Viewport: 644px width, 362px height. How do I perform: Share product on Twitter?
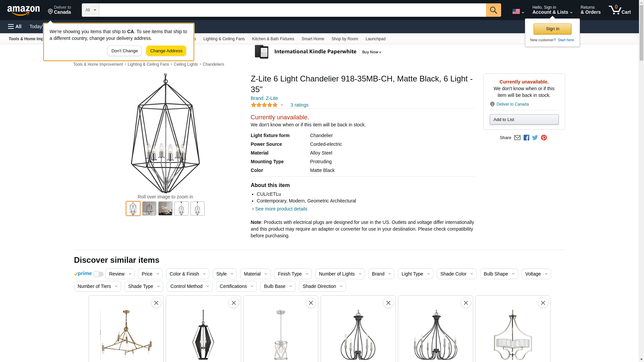(x=535, y=138)
